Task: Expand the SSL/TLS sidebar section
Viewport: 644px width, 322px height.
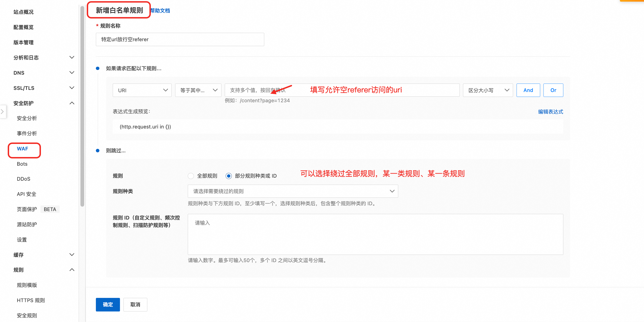Action: tap(72, 88)
